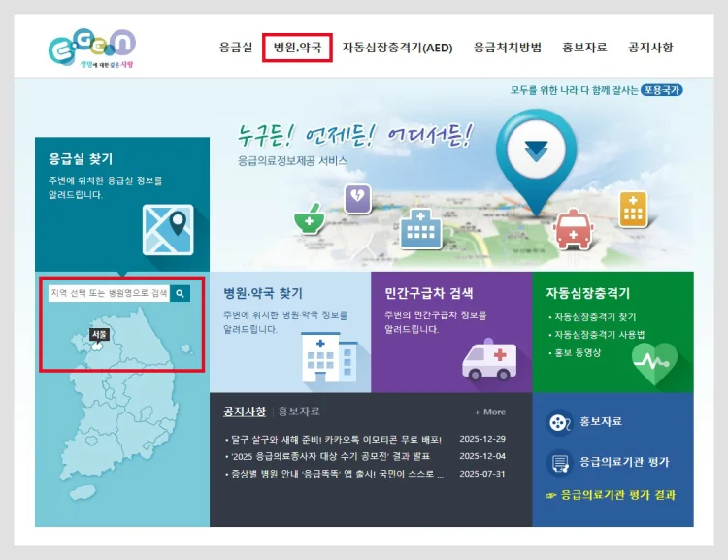Viewport: 728px width, 560px height.
Task: Open notice '2025 응급의료종사자 대상 수기 공모전'
Action: [x=331, y=457]
